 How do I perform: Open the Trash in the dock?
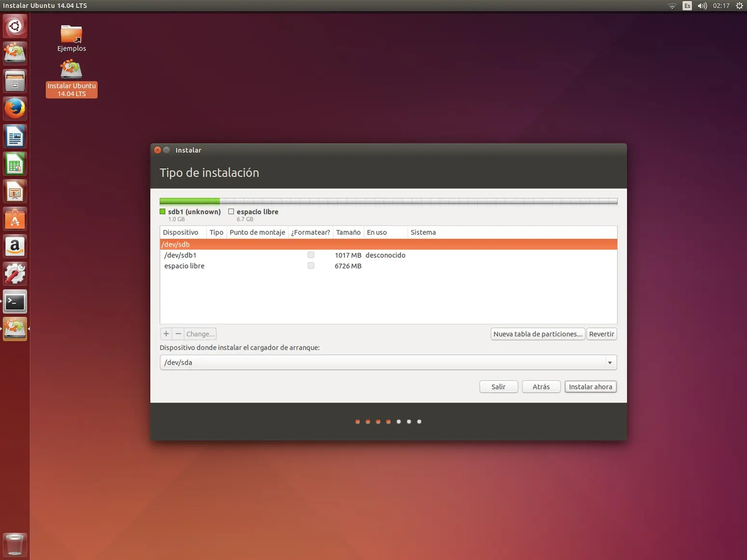point(15,545)
